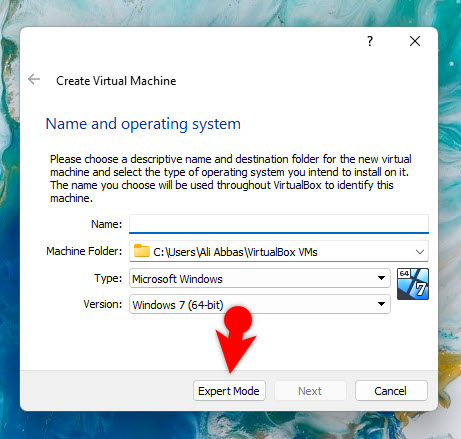Click the back arrow in the wizard header
461x439 pixels.
pos(34,80)
